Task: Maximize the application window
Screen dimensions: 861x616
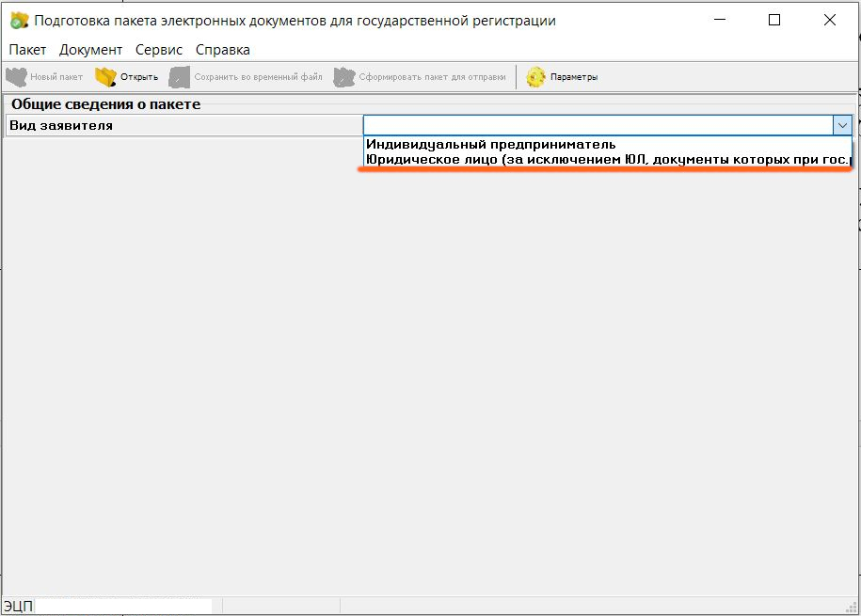Action: [774, 20]
